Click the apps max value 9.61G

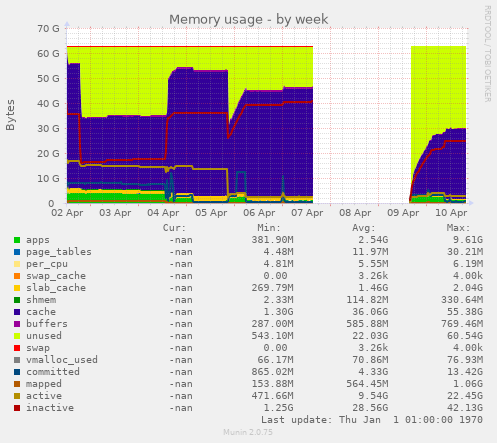click(468, 240)
